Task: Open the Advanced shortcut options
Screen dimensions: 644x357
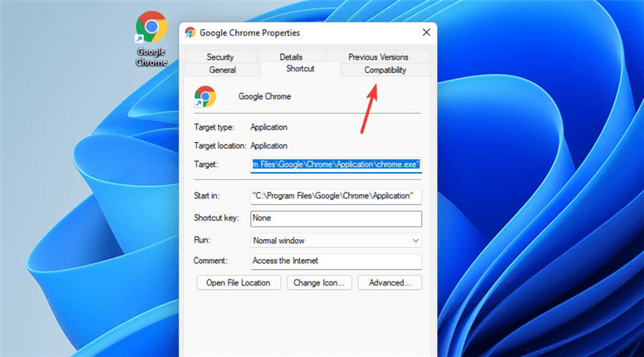Action: pos(390,283)
